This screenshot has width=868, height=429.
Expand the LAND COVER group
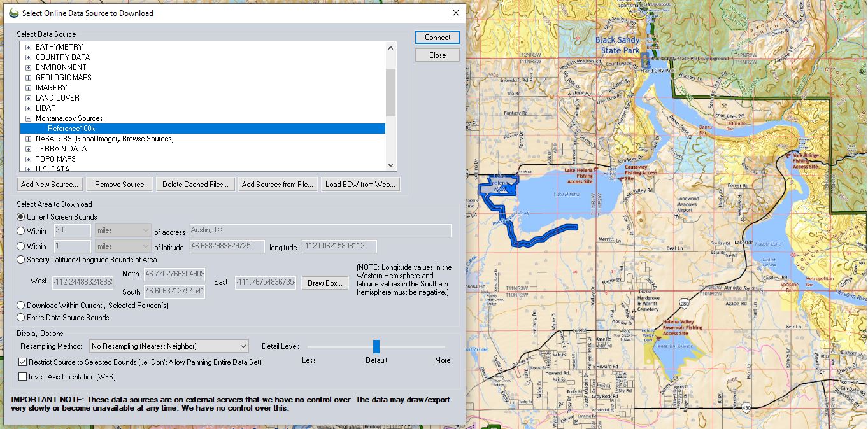tap(28, 98)
